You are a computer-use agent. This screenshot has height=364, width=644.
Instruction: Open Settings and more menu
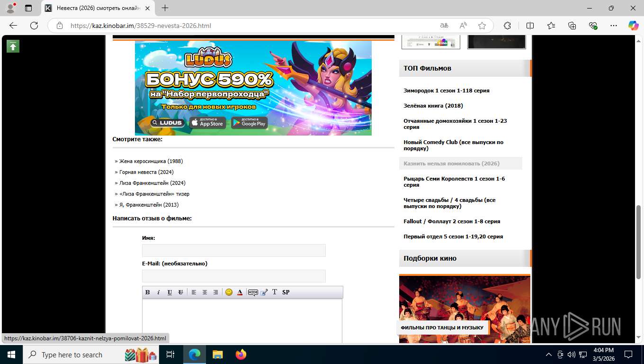click(x=614, y=26)
